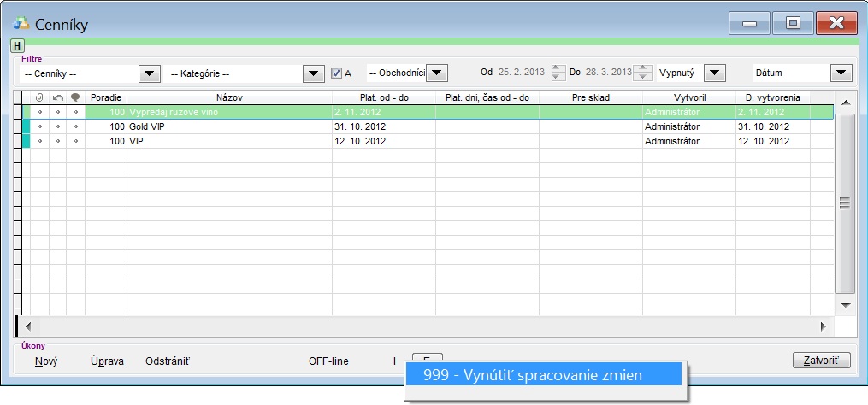Open the Cenníky filter dropdown
This screenshot has height=405, width=868.
click(150, 73)
